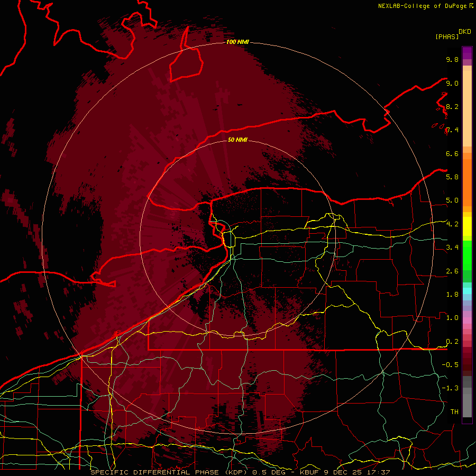Select the cyan color bar segment
Image resolution: width=476 pixels, height=476 pixels.
point(467,290)
